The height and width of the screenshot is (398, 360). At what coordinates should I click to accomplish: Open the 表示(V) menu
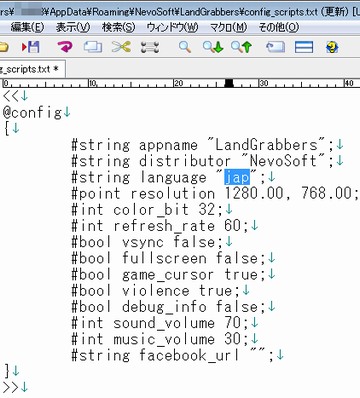(x=73, y=27)
